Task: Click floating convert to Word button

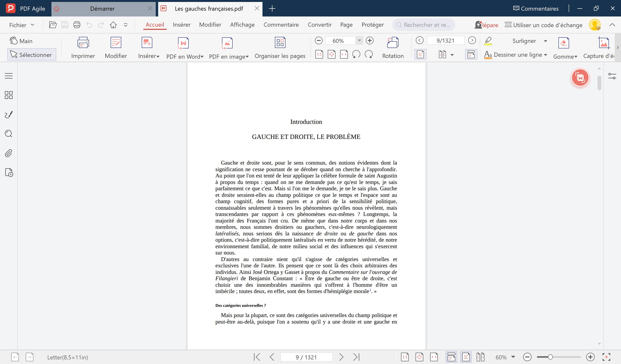Action: tap(580, 78)
